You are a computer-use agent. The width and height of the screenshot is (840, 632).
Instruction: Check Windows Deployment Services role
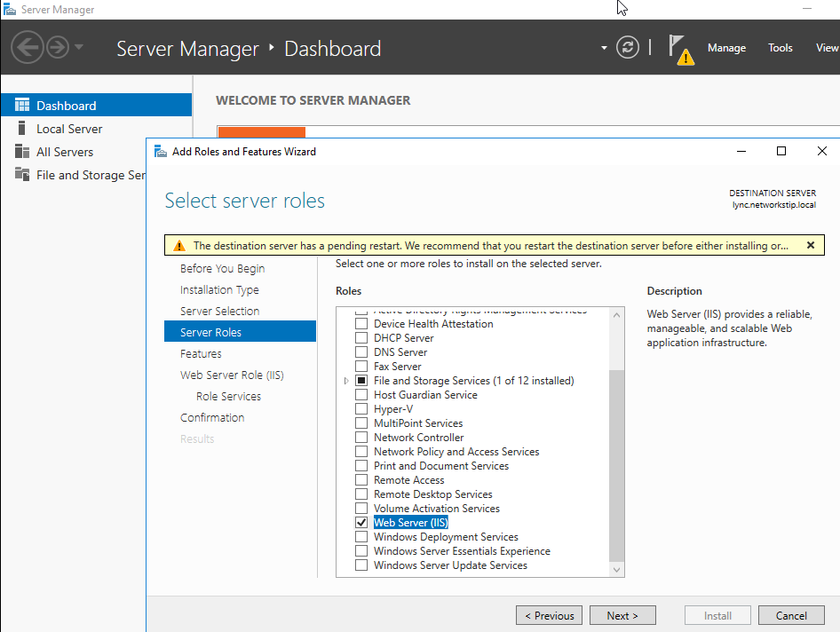click(x=361, y=537)
